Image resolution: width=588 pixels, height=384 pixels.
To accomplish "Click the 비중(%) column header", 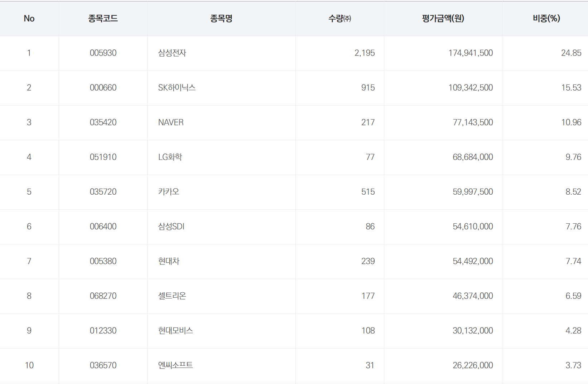I will pyautogui.click(x=546, y=18).
